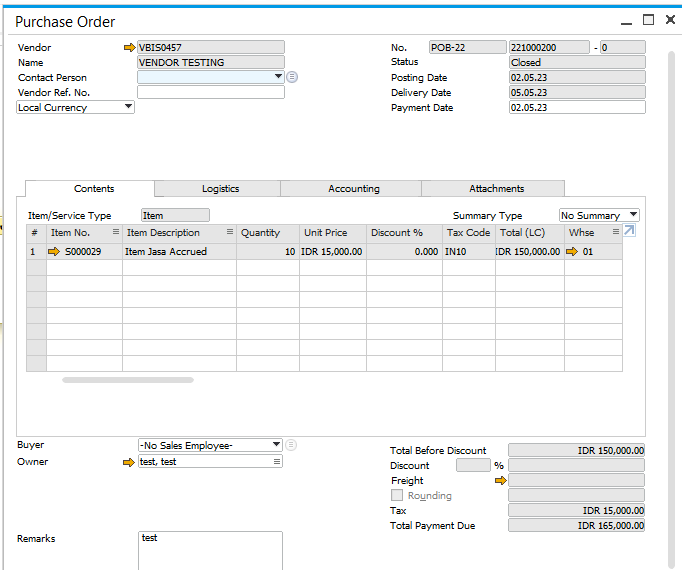The image size is (682, 570).
Task: Click the vertical scrollbar on the right
Action: [x=672, y=309]
